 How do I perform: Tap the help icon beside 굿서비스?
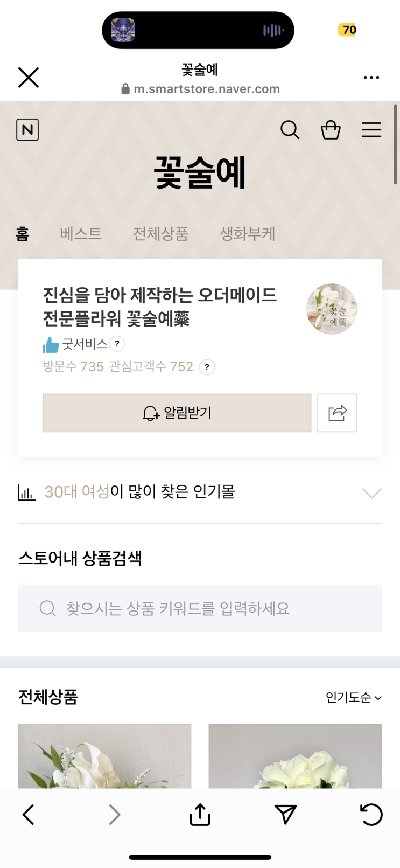[x=117, y=344]
